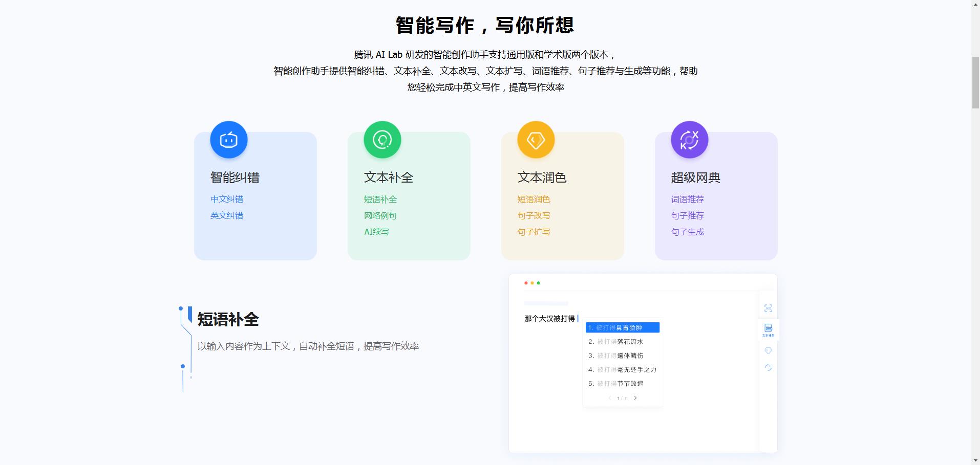
Task: Open the 短语补全 link in green card
Action: (x=380, y=199)
